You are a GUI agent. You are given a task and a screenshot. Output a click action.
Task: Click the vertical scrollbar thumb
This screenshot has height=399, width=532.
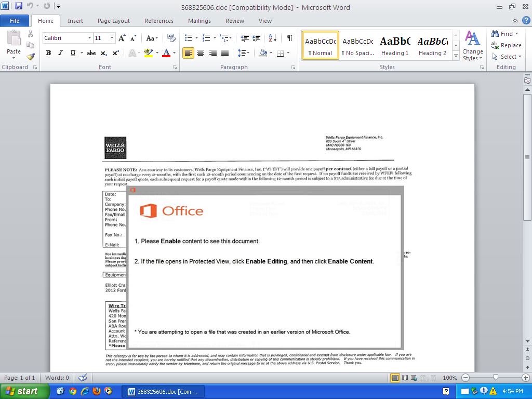(527, 157)
